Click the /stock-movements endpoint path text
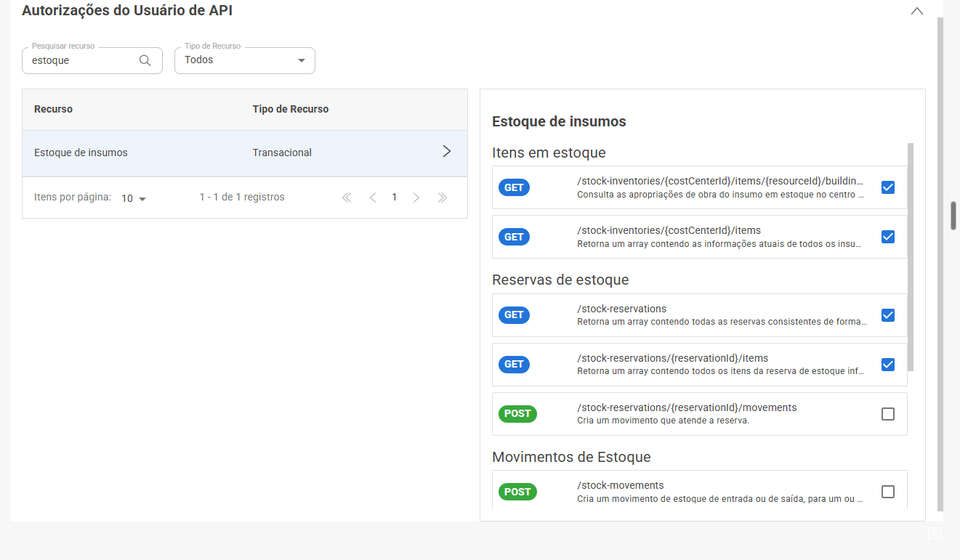 [x=621, y=485]
